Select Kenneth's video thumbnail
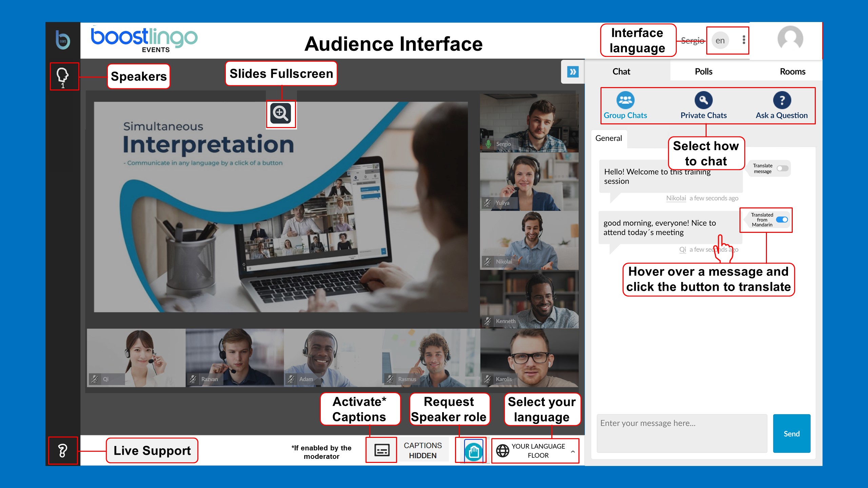The width and height of the screenshot is (868, 488). (x=529, y=299)
